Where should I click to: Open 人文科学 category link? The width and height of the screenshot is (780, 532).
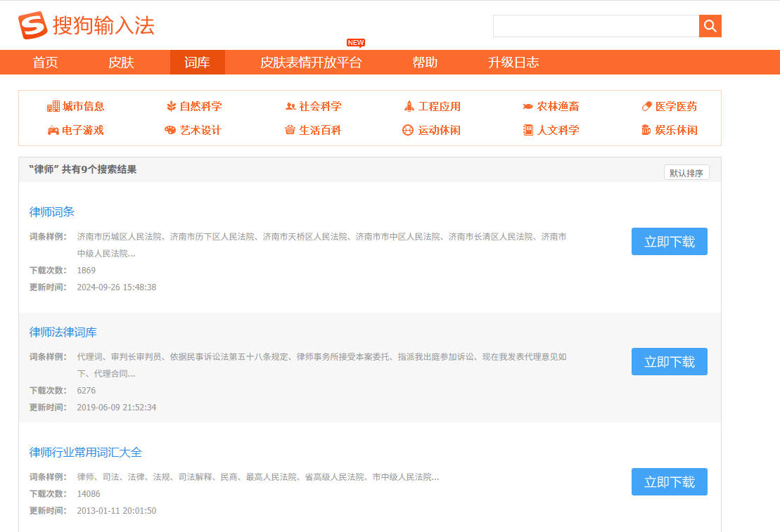558,130
